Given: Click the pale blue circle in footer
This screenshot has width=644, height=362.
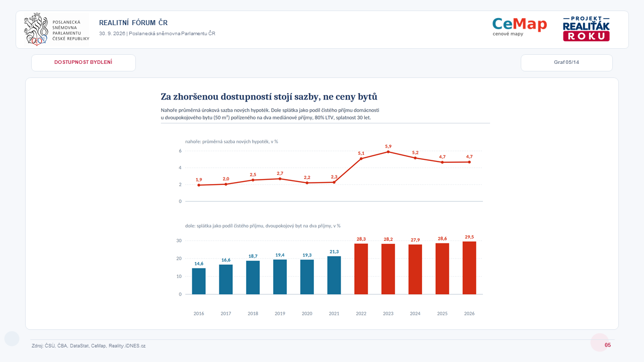Looking at the screenshot, I should (12, 339).
